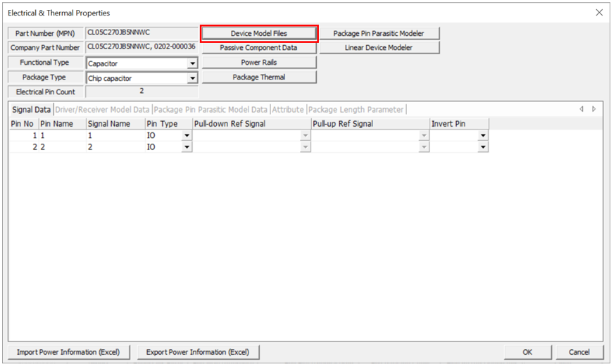Cancel the Electrical & Thermal Properties dialog
Viewport: 616px width, 364px height.
point(579,352)
